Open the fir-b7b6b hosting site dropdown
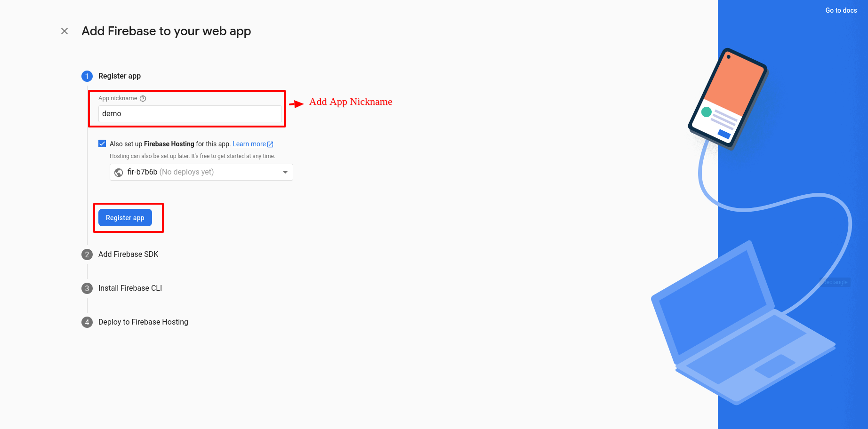 [x=201, y=172]
